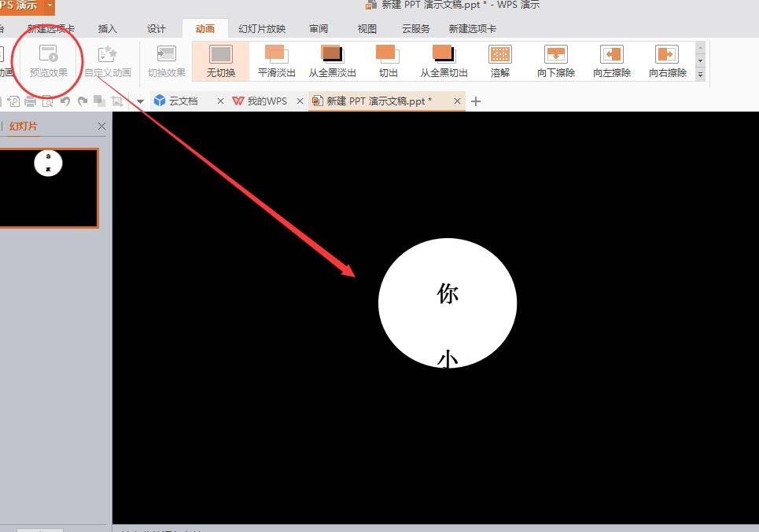Viewport: 759px width, 532px height.
Task: Click the Print icon in quick access toolbar
Action: point(31,101)
